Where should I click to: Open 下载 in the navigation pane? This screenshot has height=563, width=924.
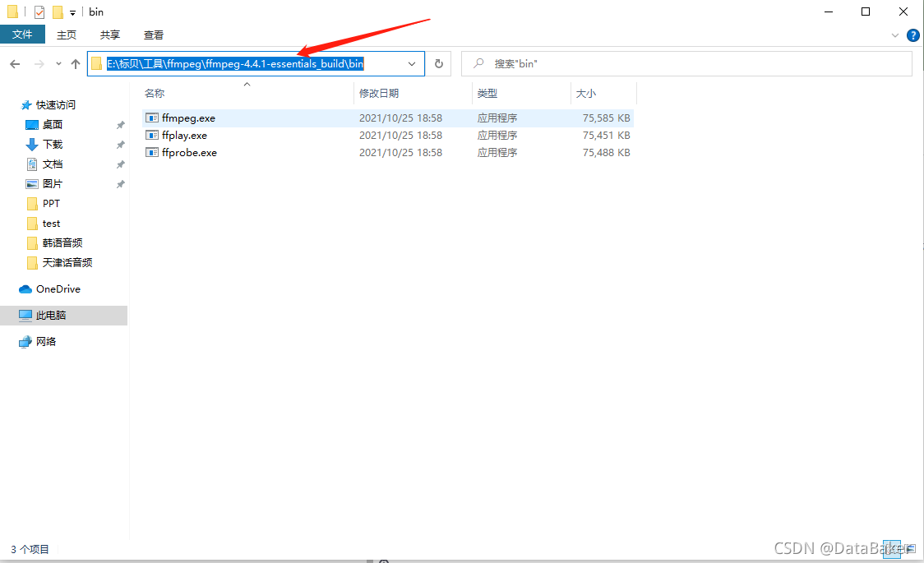pyautogui.click(x=53, y=145)
